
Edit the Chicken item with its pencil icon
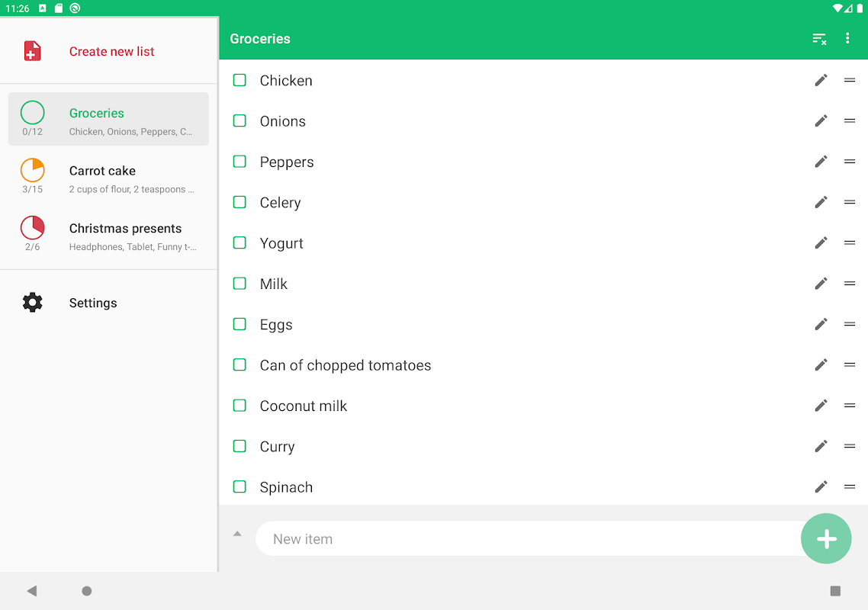[821, 80]
